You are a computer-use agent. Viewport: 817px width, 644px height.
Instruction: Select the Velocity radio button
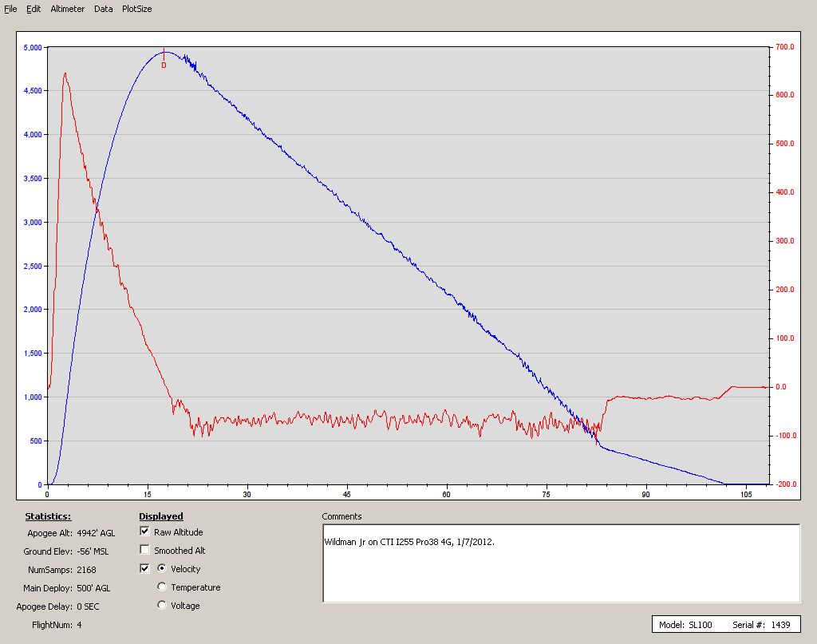(x=162, y=569)
